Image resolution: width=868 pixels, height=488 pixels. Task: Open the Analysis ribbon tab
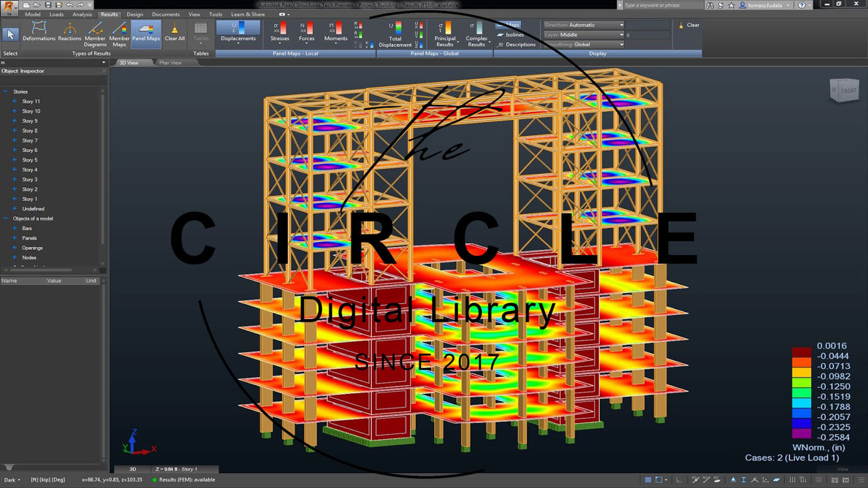(82, 14)
